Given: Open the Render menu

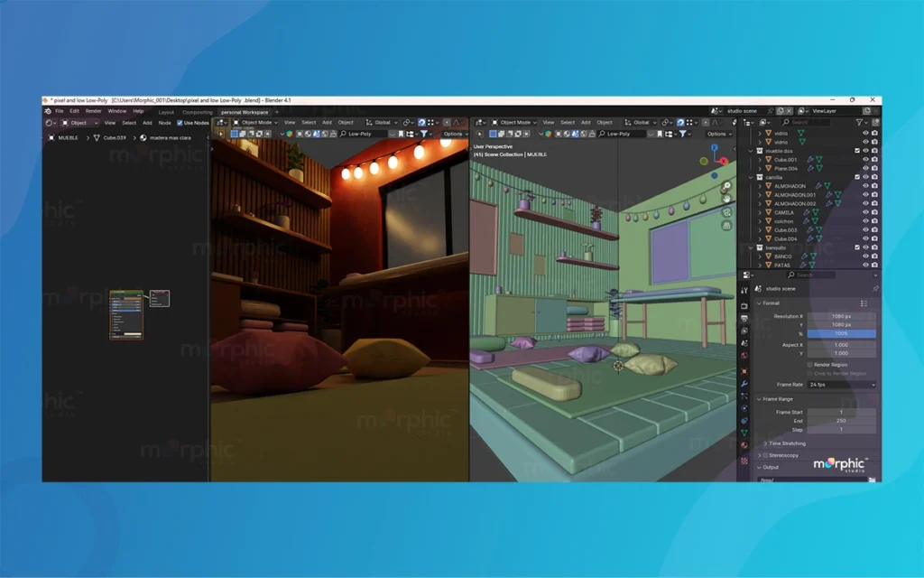Looking at the screenshot, I should pyautogui.click(x=94, y=111).
